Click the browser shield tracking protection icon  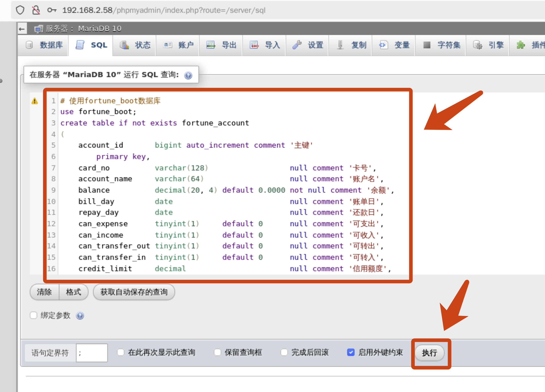20,10
